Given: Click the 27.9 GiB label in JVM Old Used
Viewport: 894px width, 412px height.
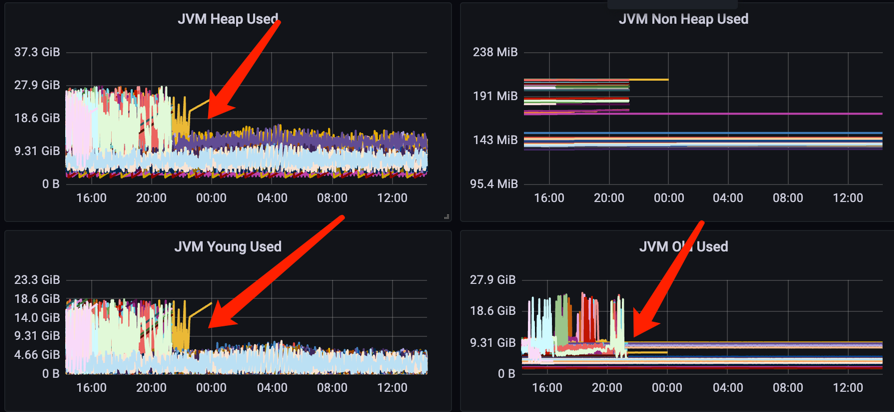Looking at the screenshot, I should pos(493,280).
